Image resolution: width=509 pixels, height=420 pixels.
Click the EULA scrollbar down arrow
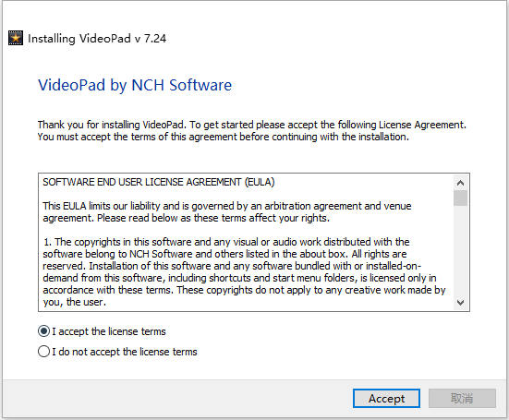pyautogui.click(x=460, y=303)
